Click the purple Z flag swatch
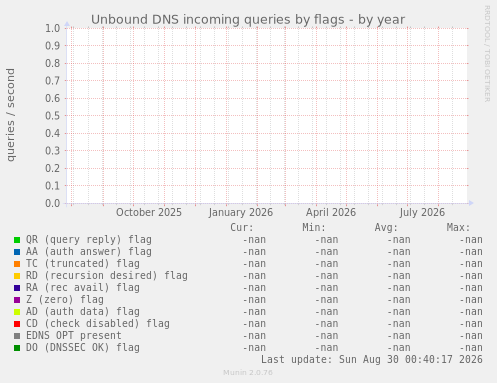 [x=17, y=300]
